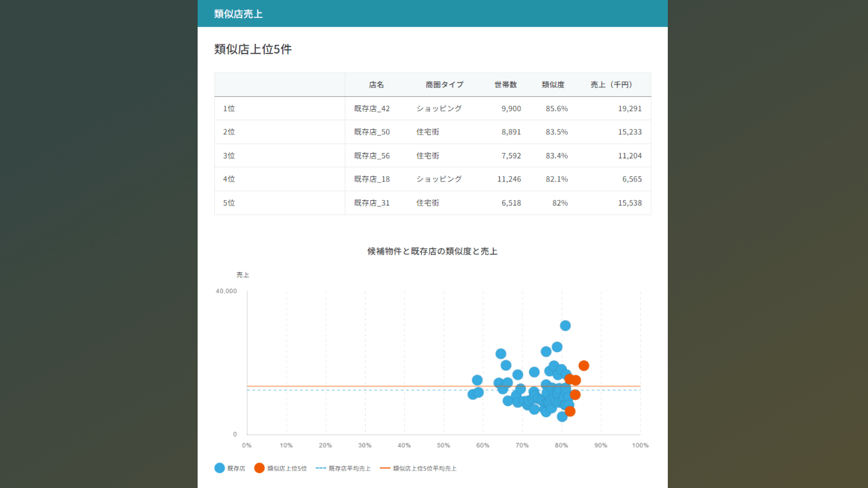
Task: Click similarity value 85.6%
Action: (557, 108)
